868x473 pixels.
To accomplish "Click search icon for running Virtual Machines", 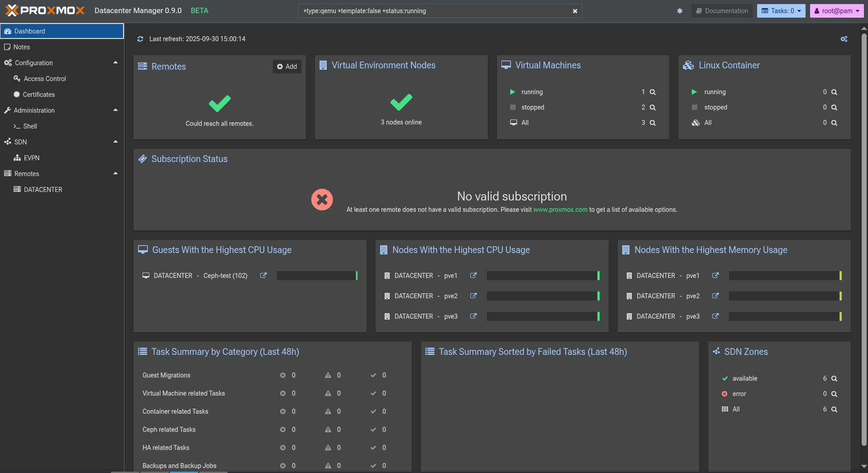I will click(x=653, y=92).
